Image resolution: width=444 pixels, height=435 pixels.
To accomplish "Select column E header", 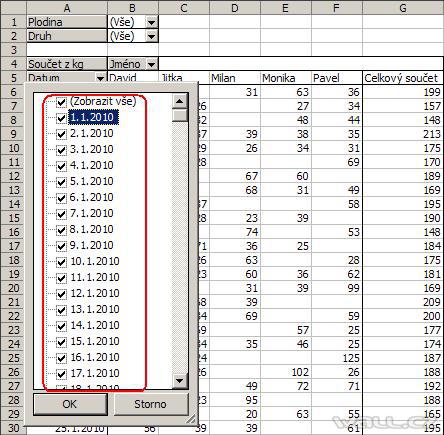I will click(x=286, y=7).
